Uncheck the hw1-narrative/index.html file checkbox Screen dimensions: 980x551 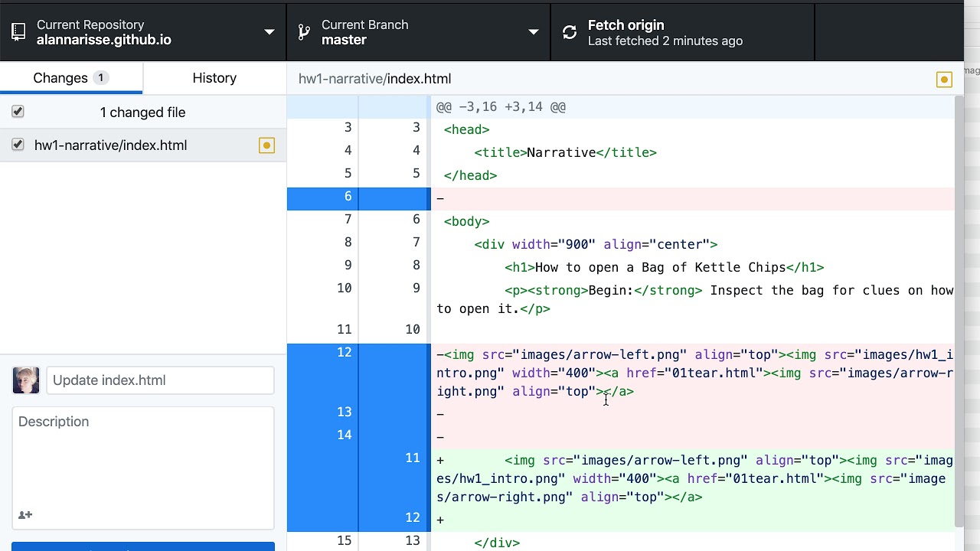pyautogui.click(x=18, y=145)
